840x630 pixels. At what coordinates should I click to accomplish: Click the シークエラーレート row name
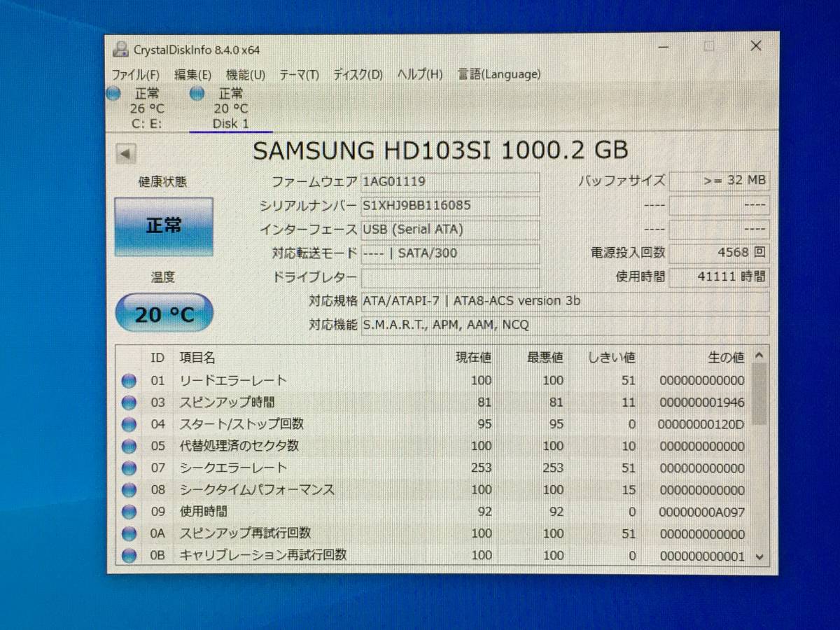pos(234,468)
